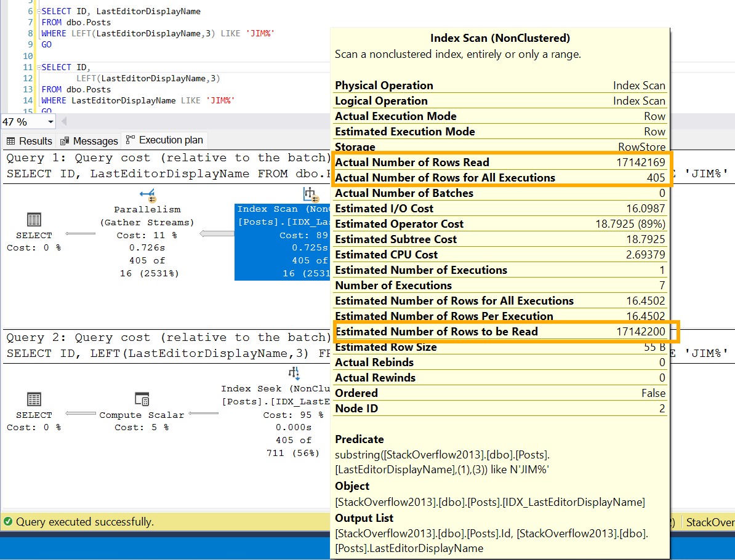Click the 'Number of Executions' row in tooltip
This screenshot has width=735, height=560.
click(500, 286)
